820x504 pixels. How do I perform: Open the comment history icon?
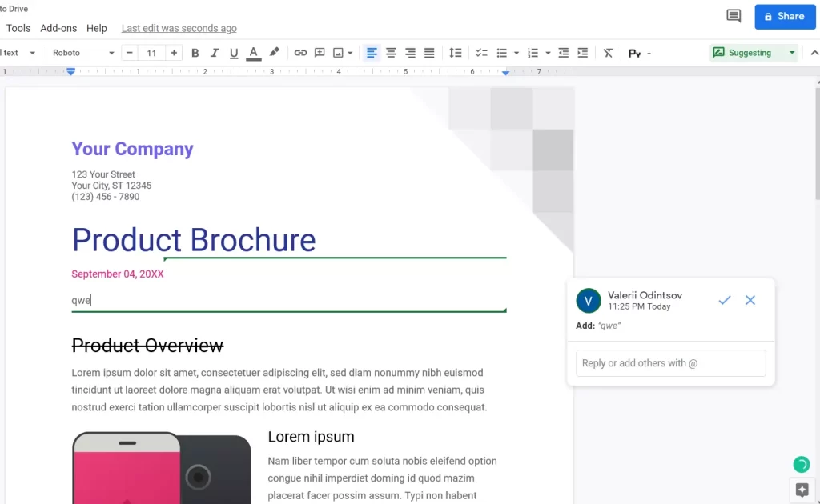pos(734,16)
